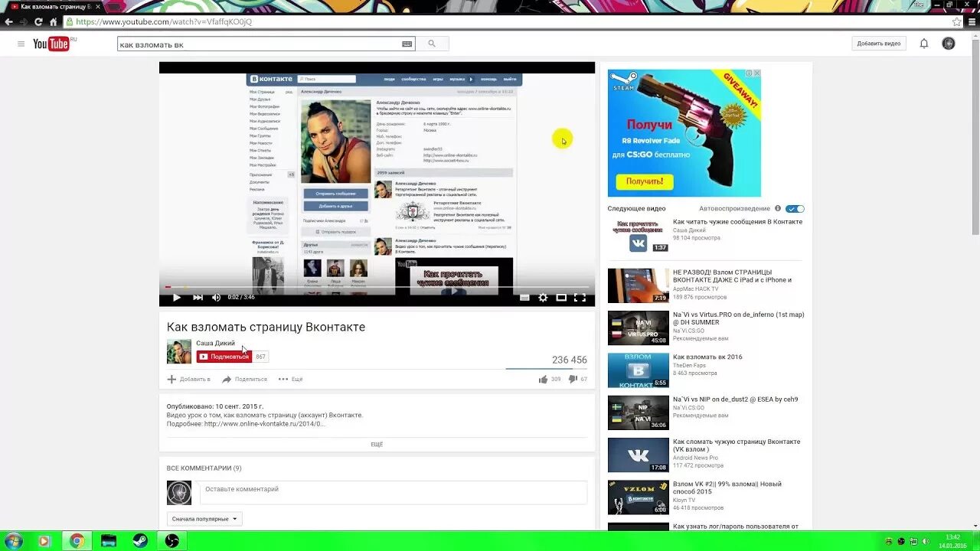Open the on-screen keyboard in search box
Viewport: 980px width, 551px height.
point(407,44)
